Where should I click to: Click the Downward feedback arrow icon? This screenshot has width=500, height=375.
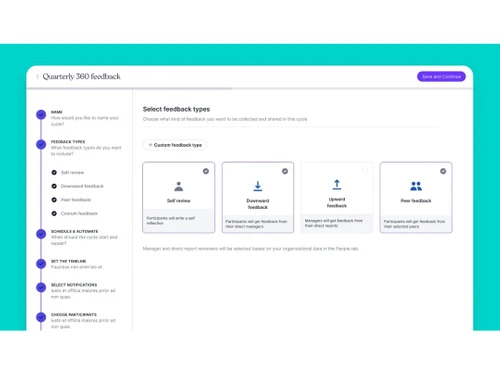tap(258, 186)
